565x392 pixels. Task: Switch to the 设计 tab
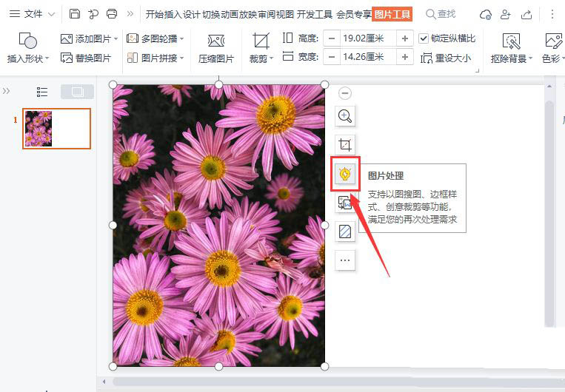191,14
